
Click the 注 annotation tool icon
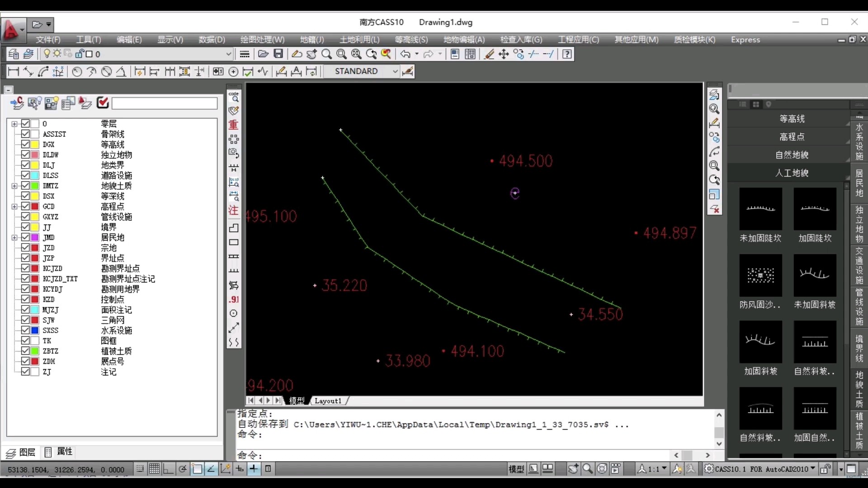(234, 210)
